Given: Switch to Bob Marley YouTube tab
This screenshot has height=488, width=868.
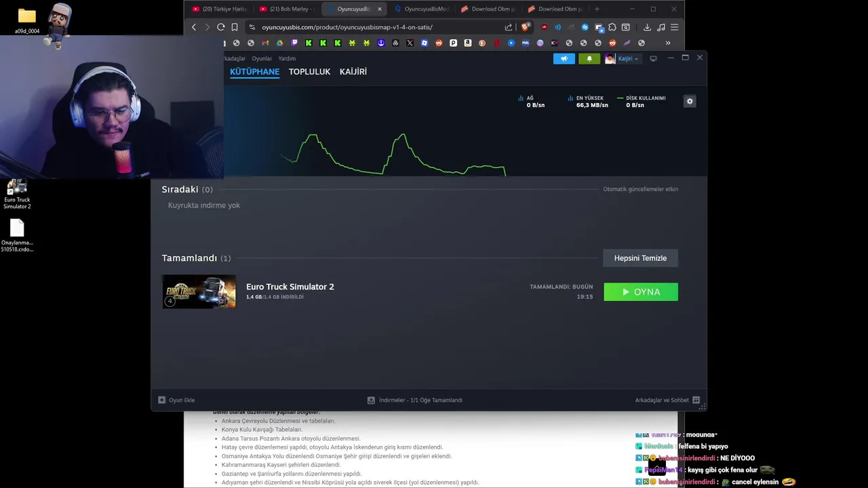Looking at the screenshot, I should tap(286, 9).
